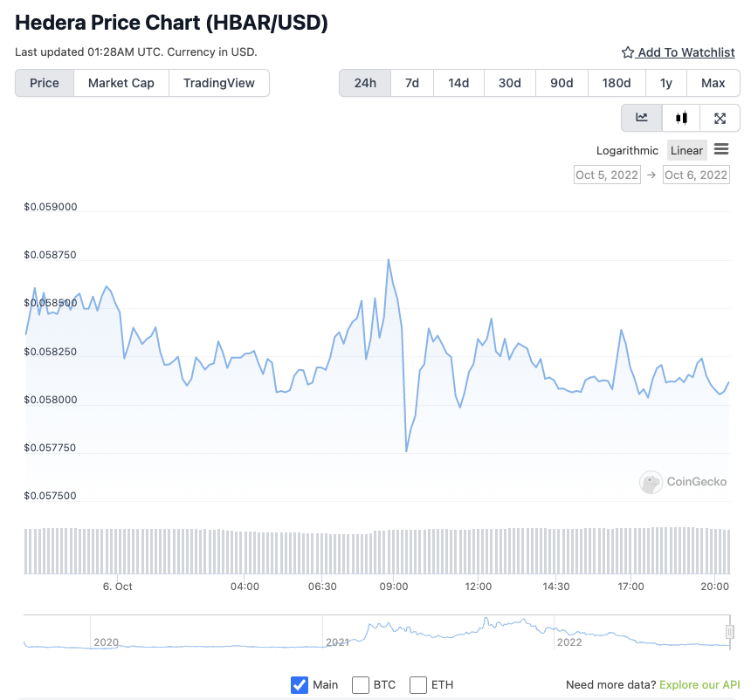The width and height of the screenshot is (751, 700).
Task: Click the 12:00 time axis label
Action: click(478, 587)
